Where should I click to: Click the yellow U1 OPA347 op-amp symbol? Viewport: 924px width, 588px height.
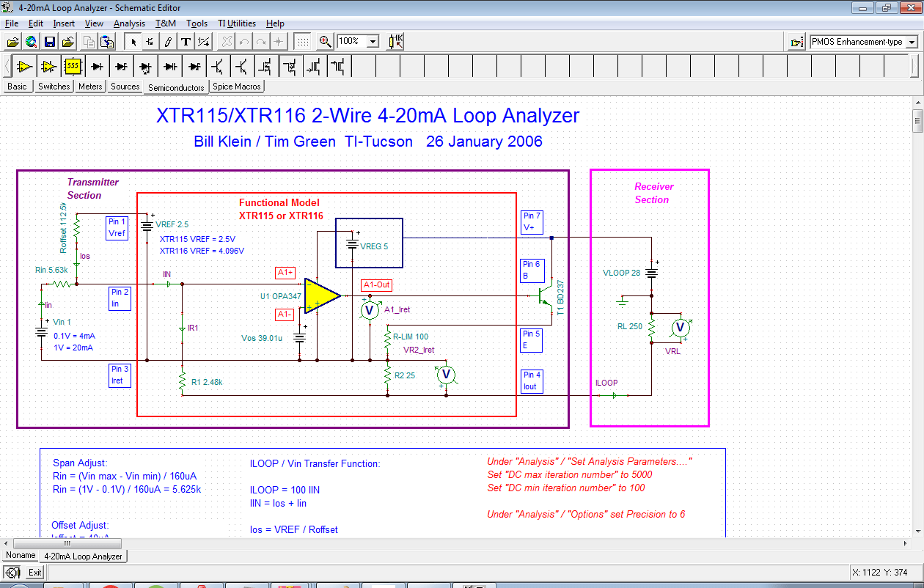pyautogui.click(x=322, y=295)
